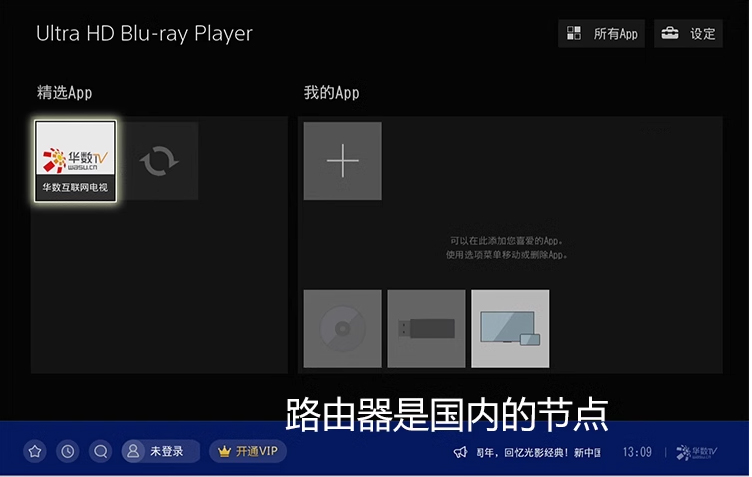Select the USB drive tile

pyautogui.click(x=426, y=328)
